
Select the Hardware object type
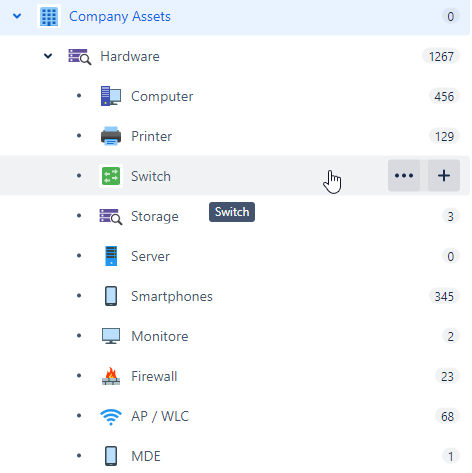[130, 56]
